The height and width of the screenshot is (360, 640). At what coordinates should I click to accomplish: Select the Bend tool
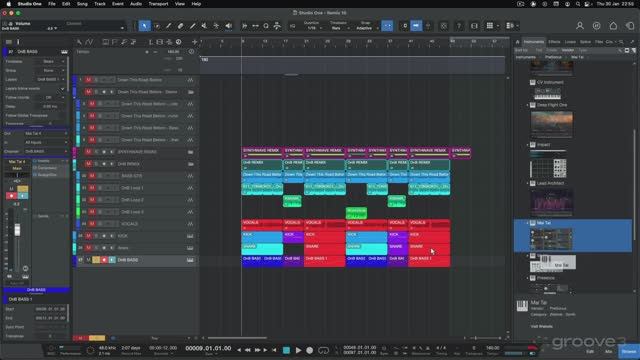216,26
